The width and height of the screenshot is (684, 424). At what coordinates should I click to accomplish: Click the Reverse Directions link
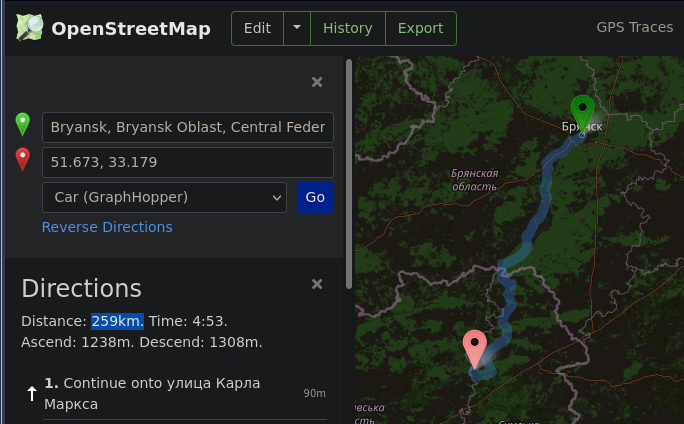[107, 227]
